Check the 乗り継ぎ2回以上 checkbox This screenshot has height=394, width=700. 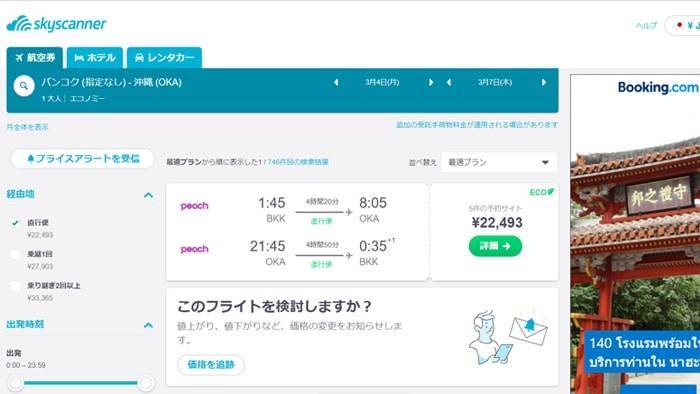[x=15, y=286]
